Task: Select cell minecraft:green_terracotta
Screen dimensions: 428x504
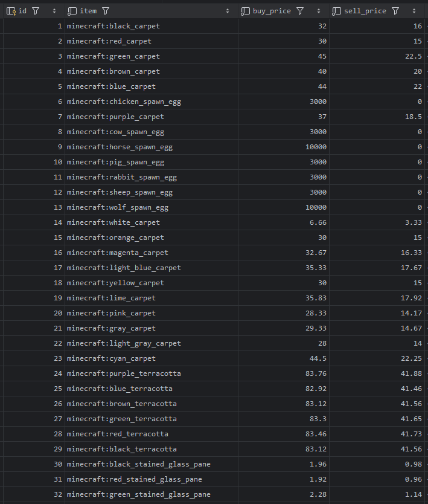Action: point(152,419)
